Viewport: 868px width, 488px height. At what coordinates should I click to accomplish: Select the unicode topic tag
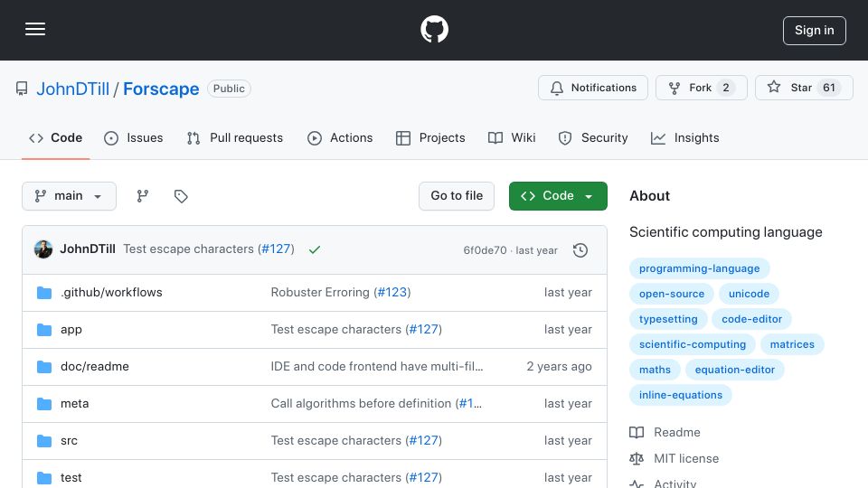[x=749, y=294]
